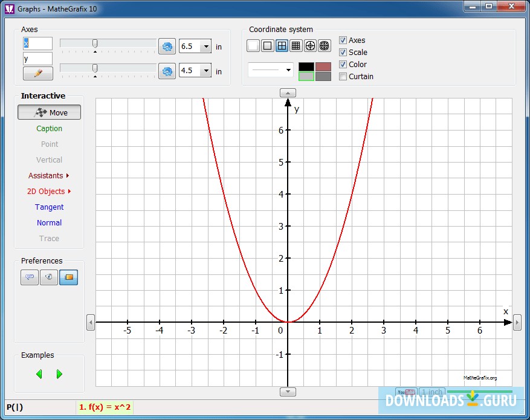Click the gear icon beside the 6.5 field
This screenshot has height=420, width=530.
[x=167, y=47]
